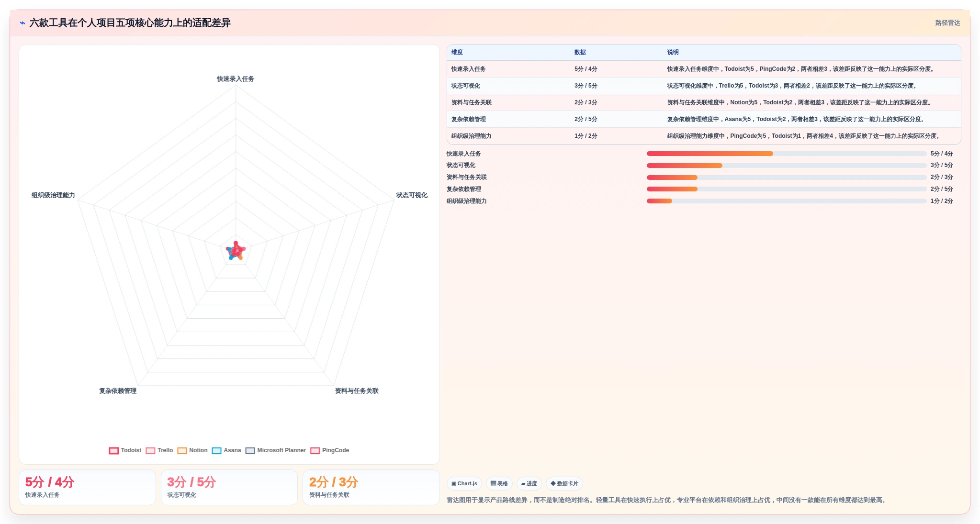This screenshot has width=980, height=524.
Task: Click the 表格 tag chip
Action: pyautogui.click(x=499, y=483)
